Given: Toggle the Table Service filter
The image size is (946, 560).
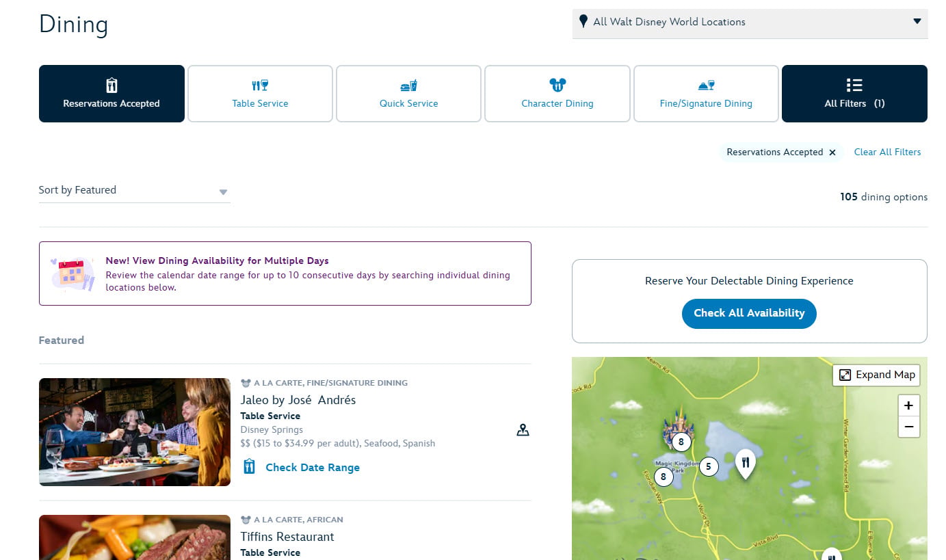Looking at the screenshot, I should pyautogui.click(x=260, y=94).
